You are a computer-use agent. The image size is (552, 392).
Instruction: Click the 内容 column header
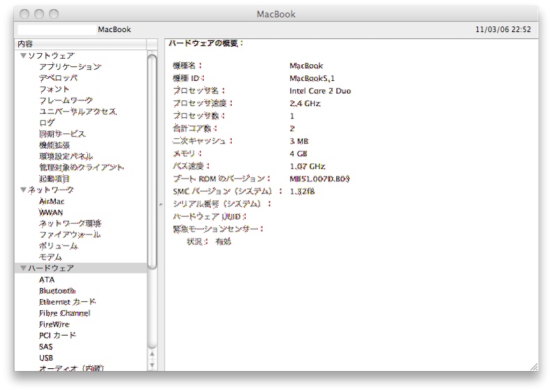click(81, 44)
